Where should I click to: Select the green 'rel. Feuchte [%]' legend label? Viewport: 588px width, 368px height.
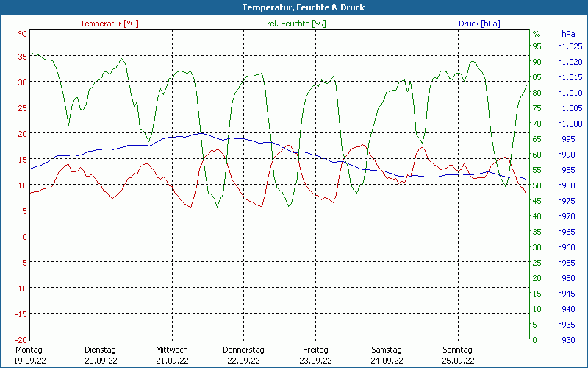pyautogui.click(x=296, y=24)
